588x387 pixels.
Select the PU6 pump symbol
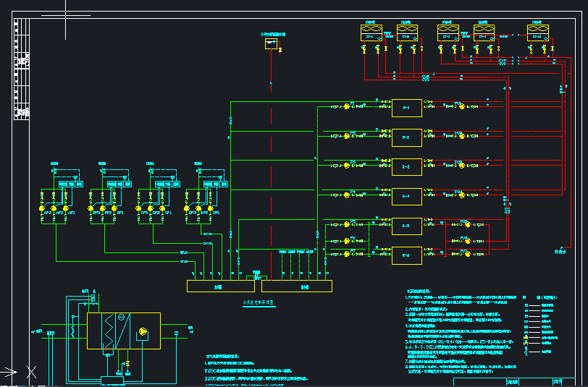(x=467, y=241)
